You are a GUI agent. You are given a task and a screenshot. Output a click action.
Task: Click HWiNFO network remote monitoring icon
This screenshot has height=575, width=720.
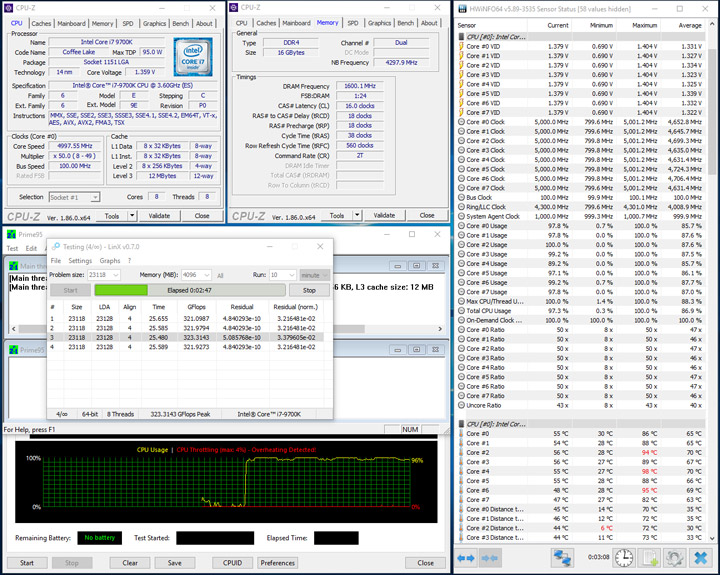tap(561, 557)
